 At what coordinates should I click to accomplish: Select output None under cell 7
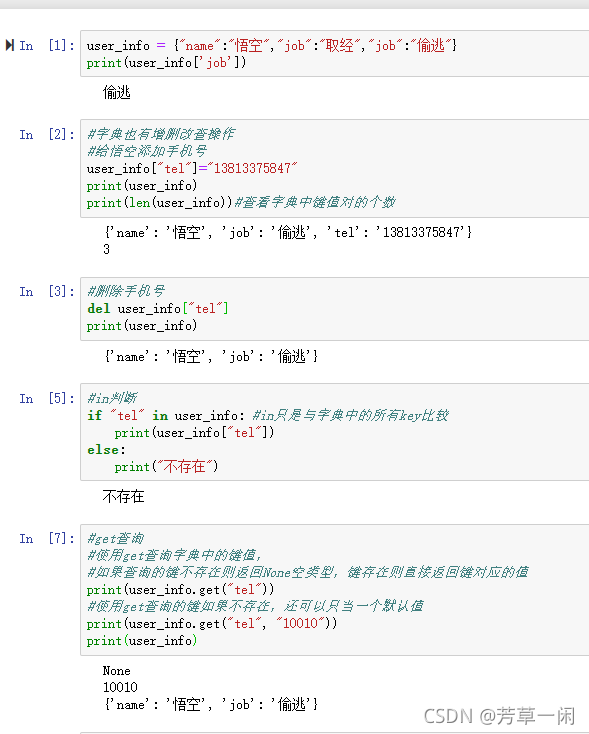(x=117, y=671)
